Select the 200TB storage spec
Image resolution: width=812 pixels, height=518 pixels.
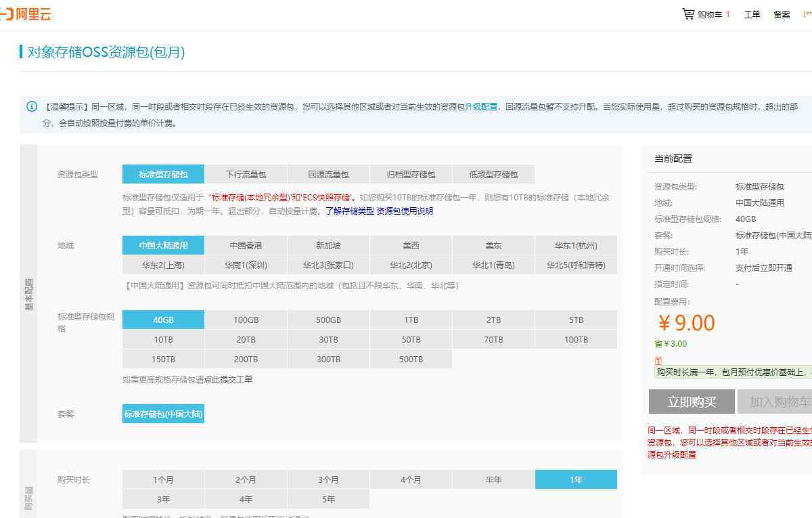pyautogui.click(x=246, y=359)
